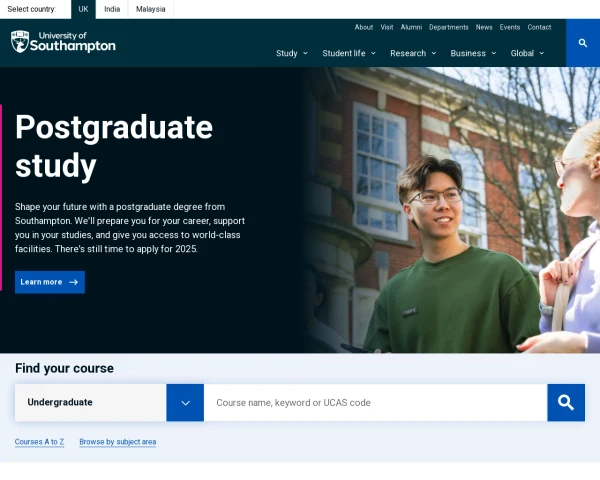Open Browse by subject area link
Screen dimensions: 600x480
pos(118,441)
